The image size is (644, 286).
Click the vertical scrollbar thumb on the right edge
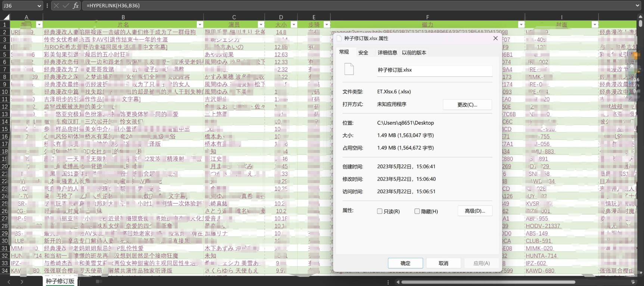(x=640, y=23)
